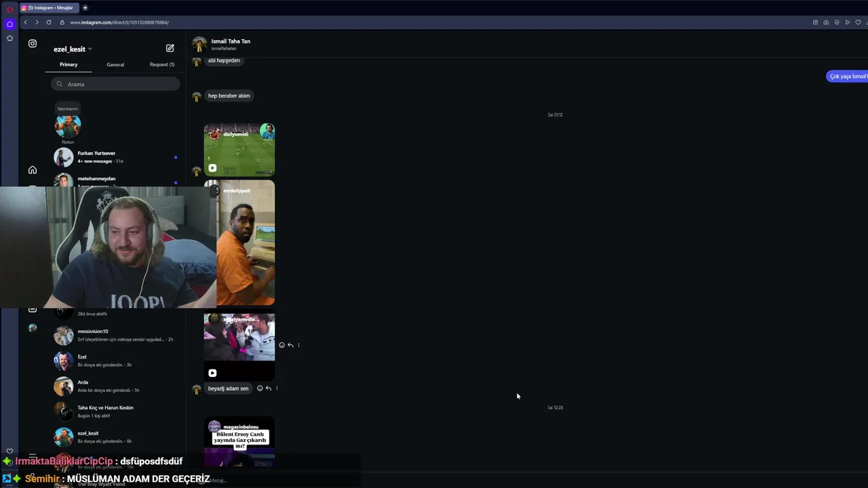Viewport: 868px width, 488px height.
Task: Go back with browser back arrow
Action: coord(26,22)
